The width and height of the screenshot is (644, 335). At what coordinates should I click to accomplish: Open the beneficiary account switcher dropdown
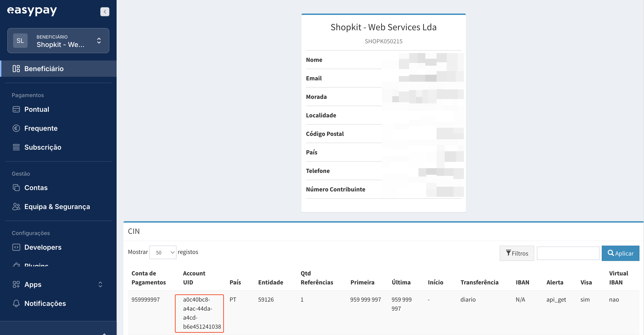[58, 41]
